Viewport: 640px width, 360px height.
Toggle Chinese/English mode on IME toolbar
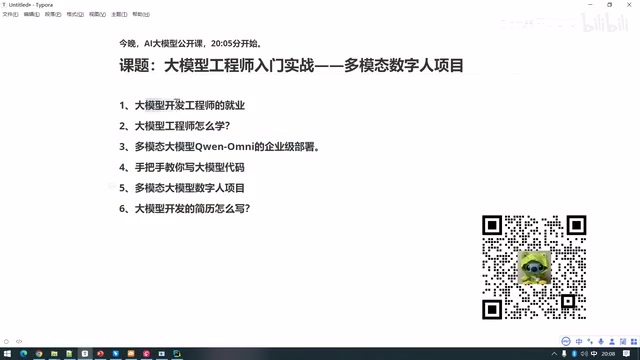pos(579,341)
